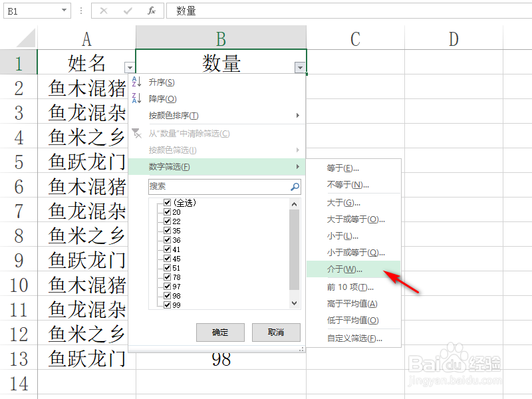532x399 pixels.
Task: Select column A header
Action: [86, 39]
